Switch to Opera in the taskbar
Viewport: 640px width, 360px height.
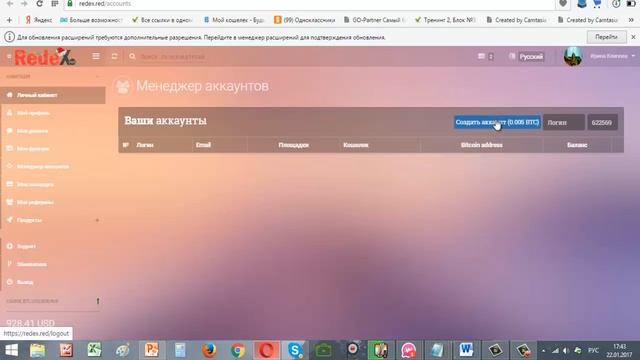[267, 350]
